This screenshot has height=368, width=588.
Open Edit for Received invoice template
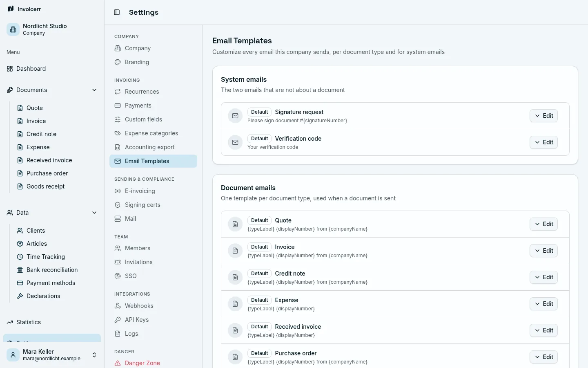(543, 330)
